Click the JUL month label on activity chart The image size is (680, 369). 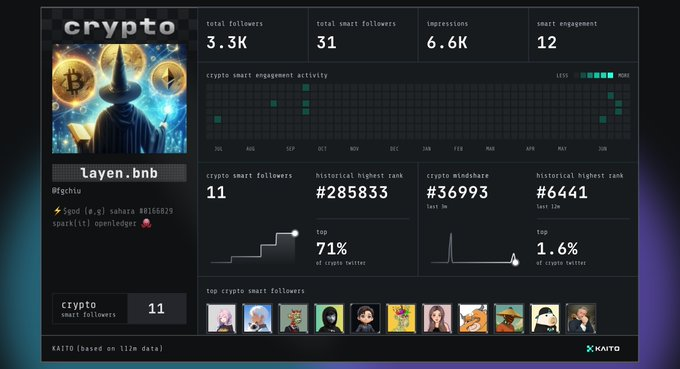click(x=218, y=149)
